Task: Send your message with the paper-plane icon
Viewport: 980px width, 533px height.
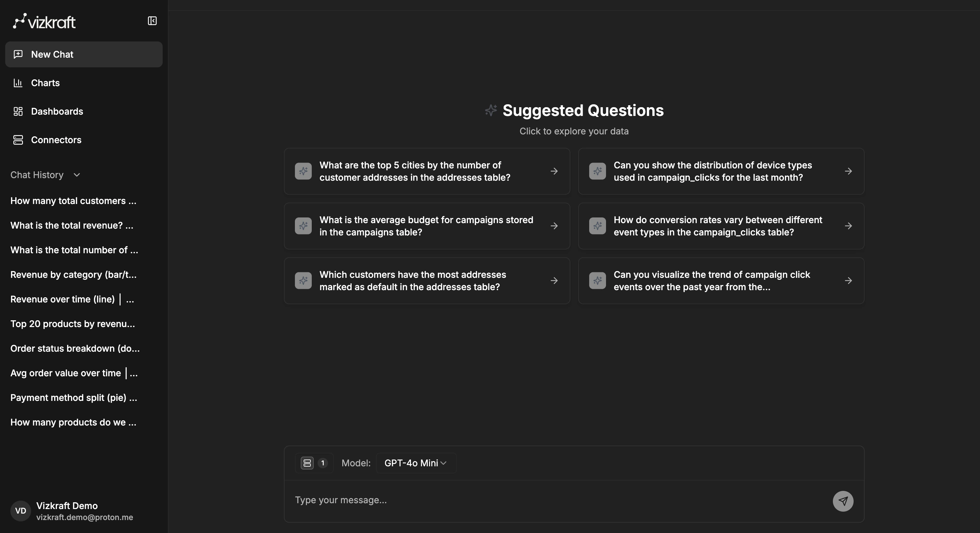Action: click(844, 501)
